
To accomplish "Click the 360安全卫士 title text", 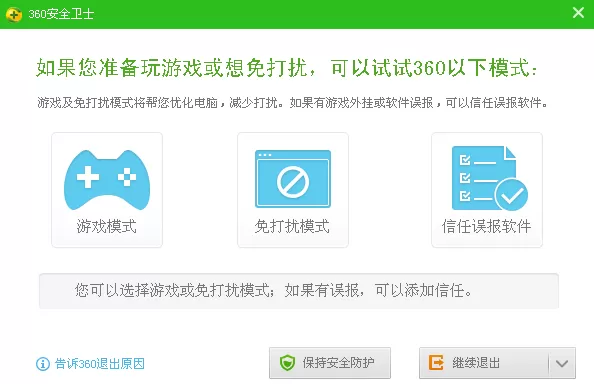I will (61, 14).
